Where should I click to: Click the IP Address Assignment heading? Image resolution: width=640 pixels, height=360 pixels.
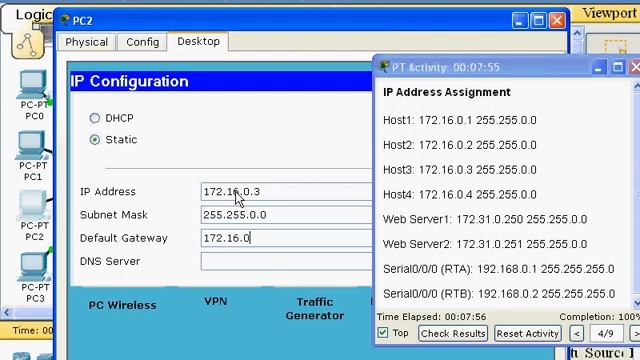447,92
